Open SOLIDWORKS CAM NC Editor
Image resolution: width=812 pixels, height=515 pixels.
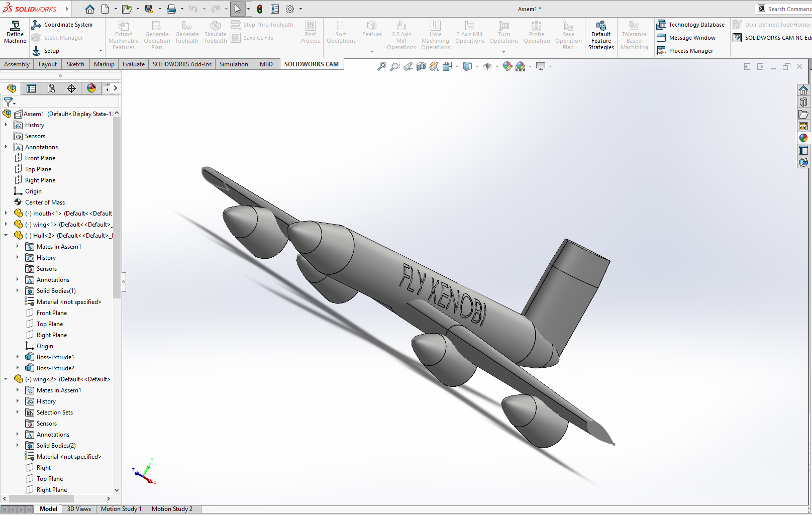(772, 38)
